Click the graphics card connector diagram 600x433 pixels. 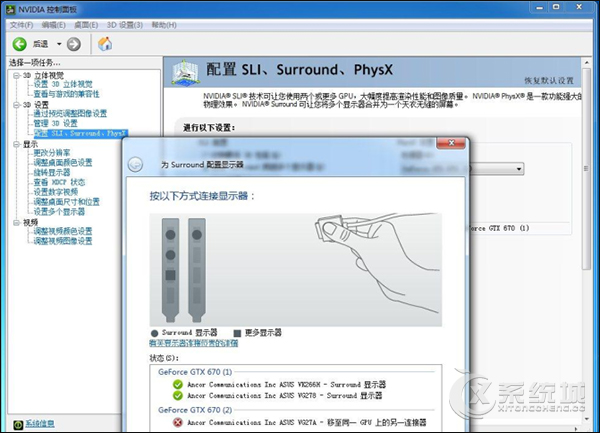(295, 270)
